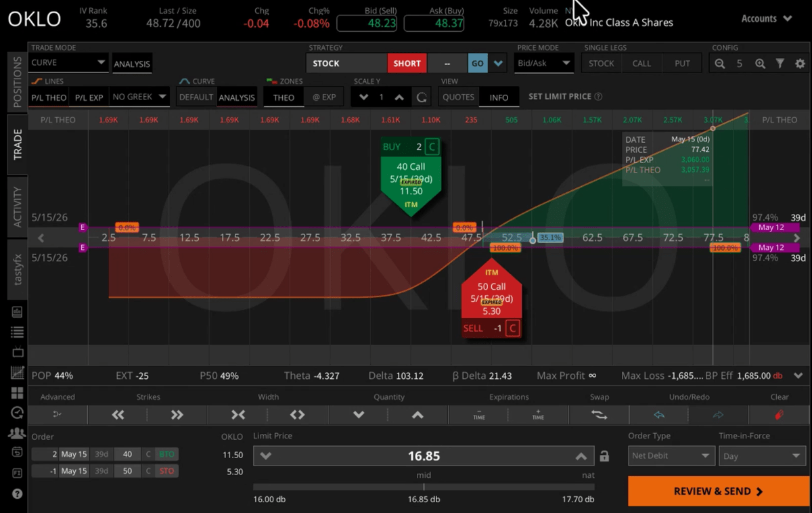Click the Swap legs icon
Viewport: 812px width, 513px height.
point(599,414)
